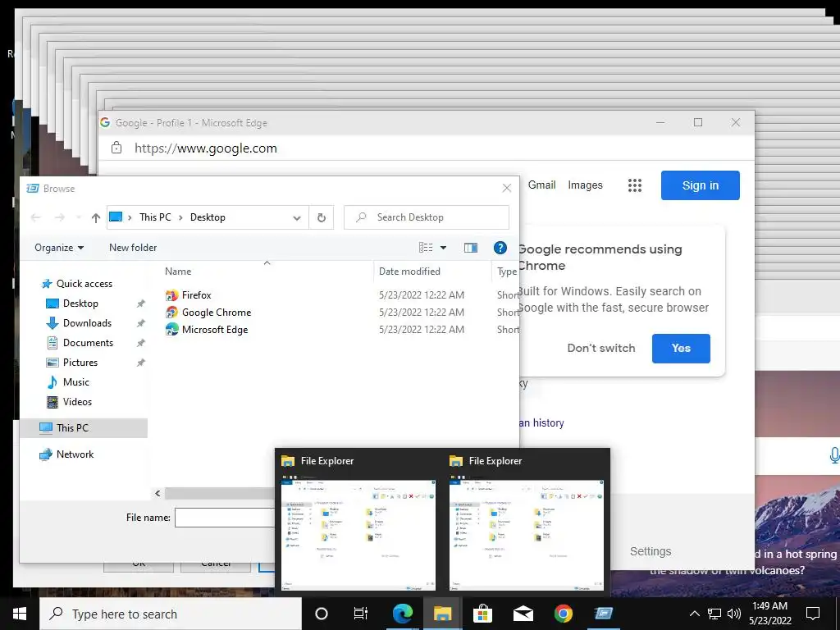This screenshot has width=840, height=630.
Task: Click New folder in Browse dialog
Action: [x=133, y=248]
